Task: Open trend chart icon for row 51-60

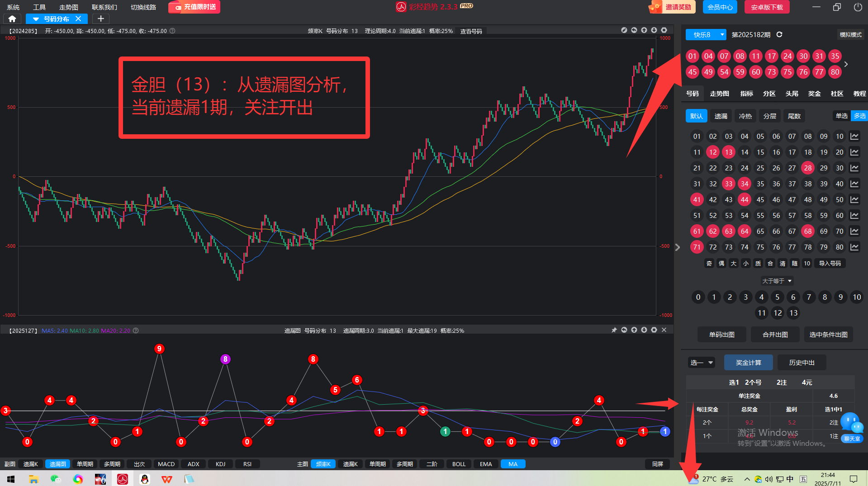Action: pyautogui.click(x=854, y=216)
